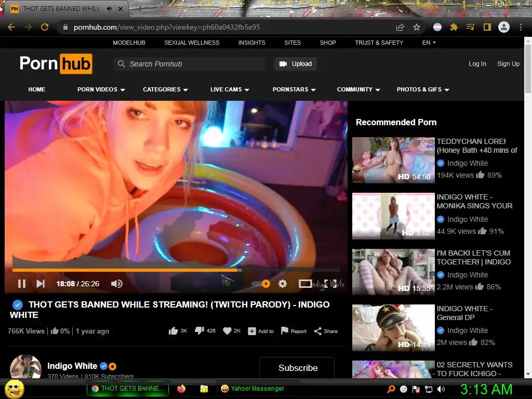This screenshot has height=399, width=532.
Task: Bookmark this page with the star icon
Action: [x=417, y=27]
